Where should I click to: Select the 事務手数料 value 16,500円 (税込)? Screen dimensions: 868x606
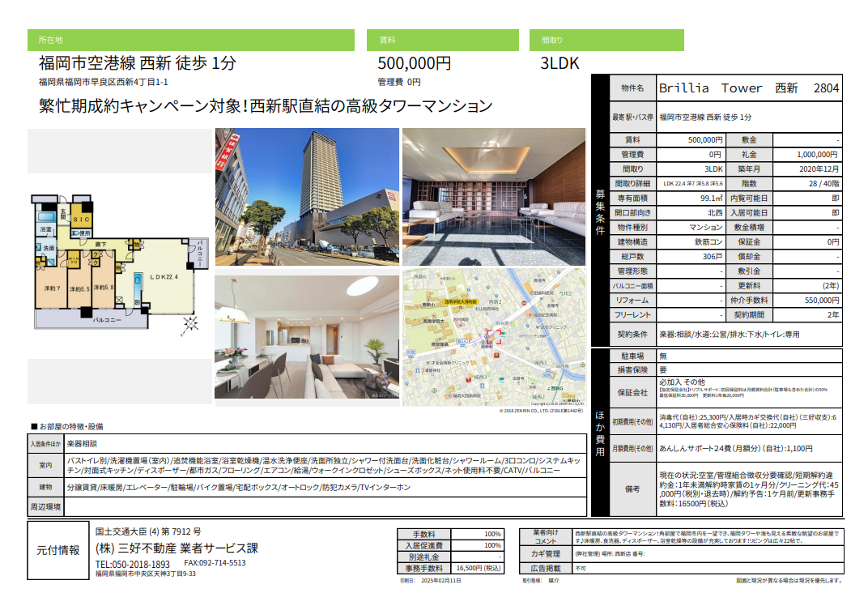point(479,569)
